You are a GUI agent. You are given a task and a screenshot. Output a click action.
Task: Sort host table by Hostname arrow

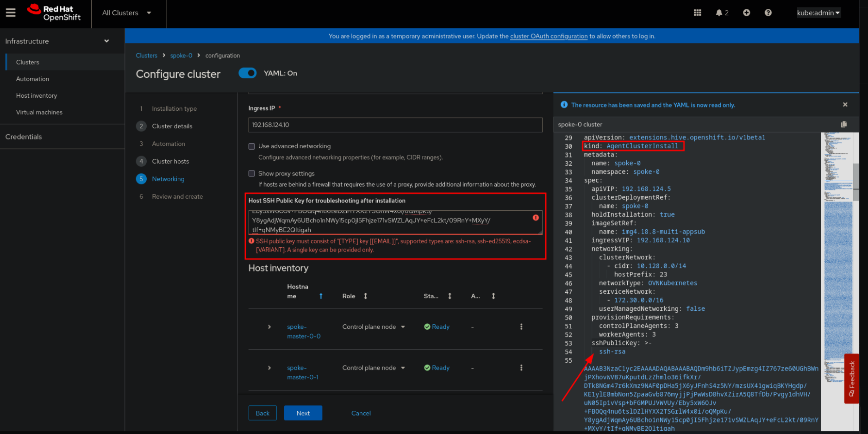[321, 296]
